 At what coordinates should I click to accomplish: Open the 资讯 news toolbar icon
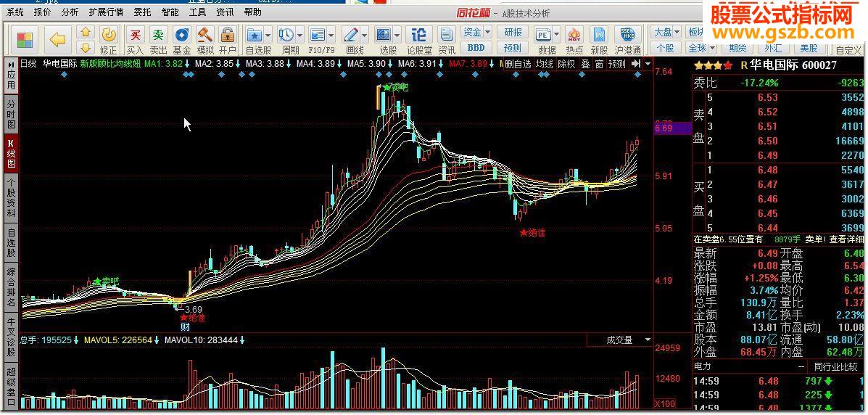(446, 35)
